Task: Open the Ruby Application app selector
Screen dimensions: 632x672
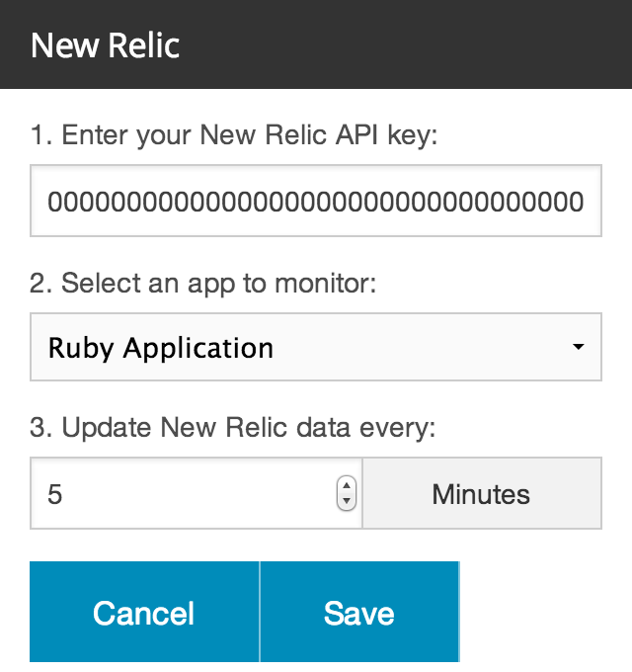Action: pos(316,347)
